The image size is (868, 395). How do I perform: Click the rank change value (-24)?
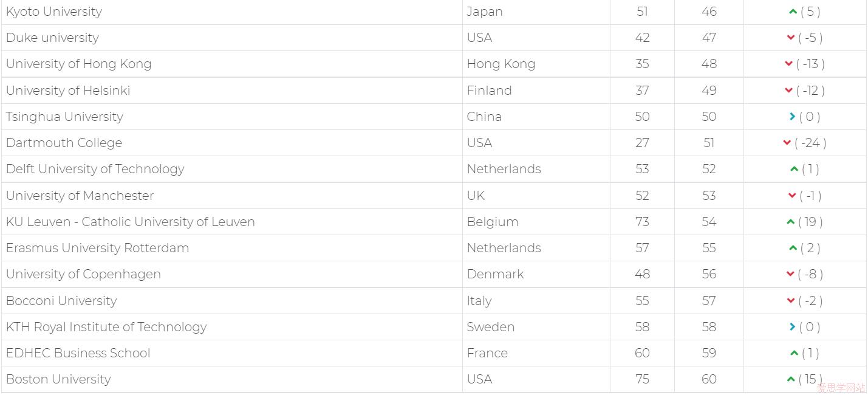click(x=810, y=143)
